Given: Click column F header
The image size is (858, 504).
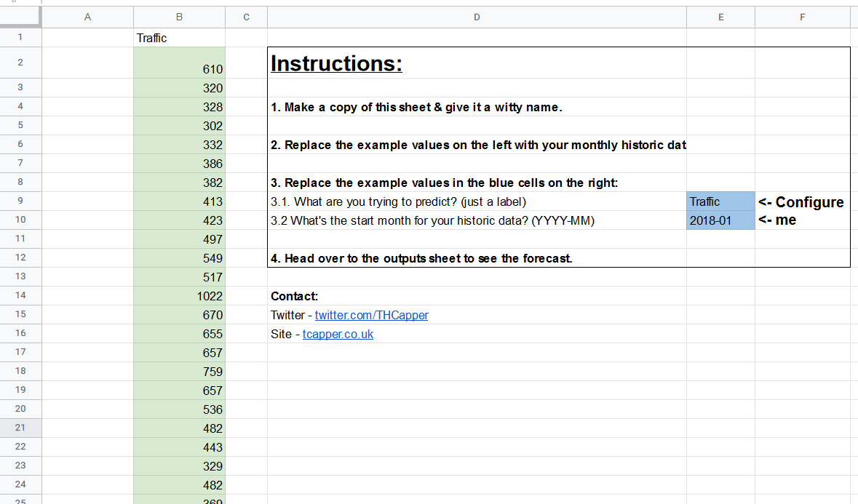Looking at the screenshot, I should [802, 17].
